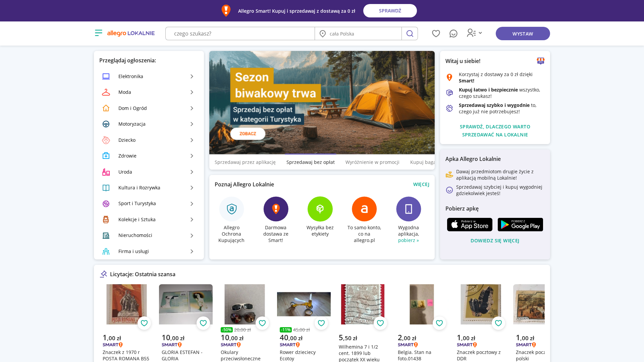Expand the Elektronika category chevron

pyautogui.click(x=192, y=76)
